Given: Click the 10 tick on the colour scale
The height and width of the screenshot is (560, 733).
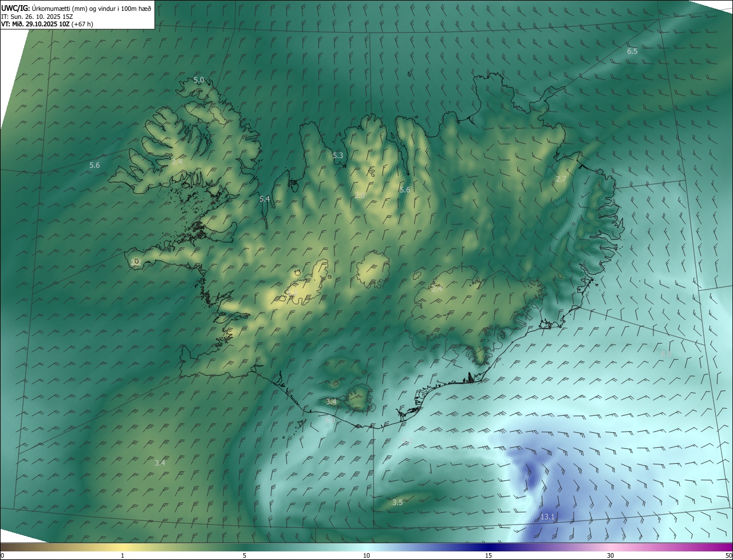Looking at the screenshot, I should point(366,555).
